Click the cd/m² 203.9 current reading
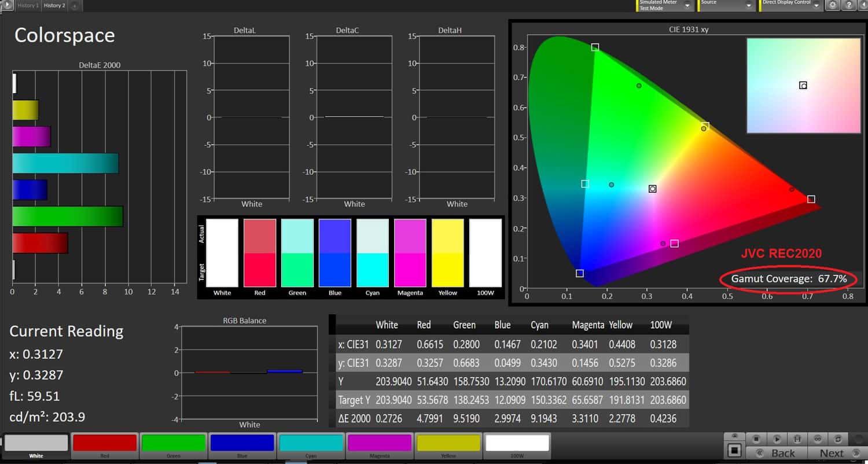 tap(47, 417)
